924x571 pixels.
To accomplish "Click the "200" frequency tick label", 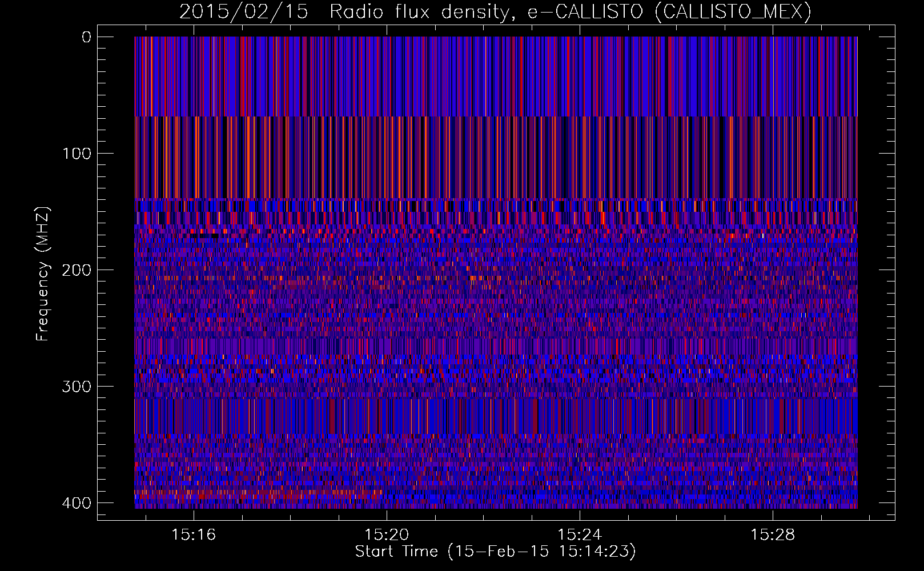I will pyautogui.click(x=76, y=270).
